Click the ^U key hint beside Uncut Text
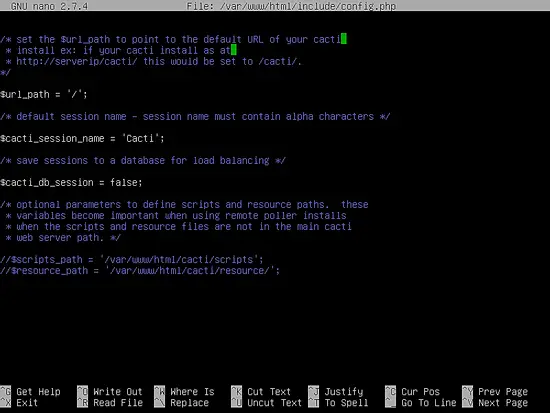Viewport: 550px width, 413px height. 236,402
